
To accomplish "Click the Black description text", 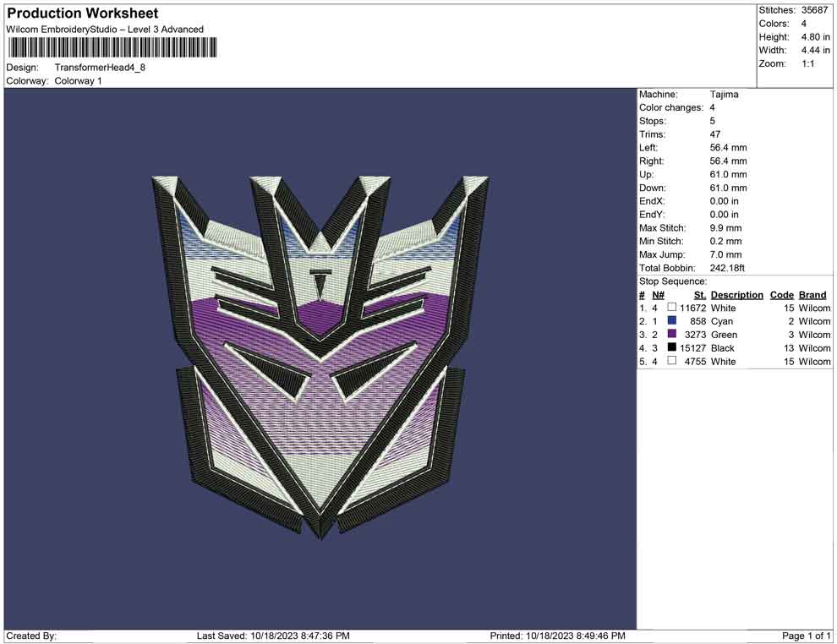I will point(723,348).
